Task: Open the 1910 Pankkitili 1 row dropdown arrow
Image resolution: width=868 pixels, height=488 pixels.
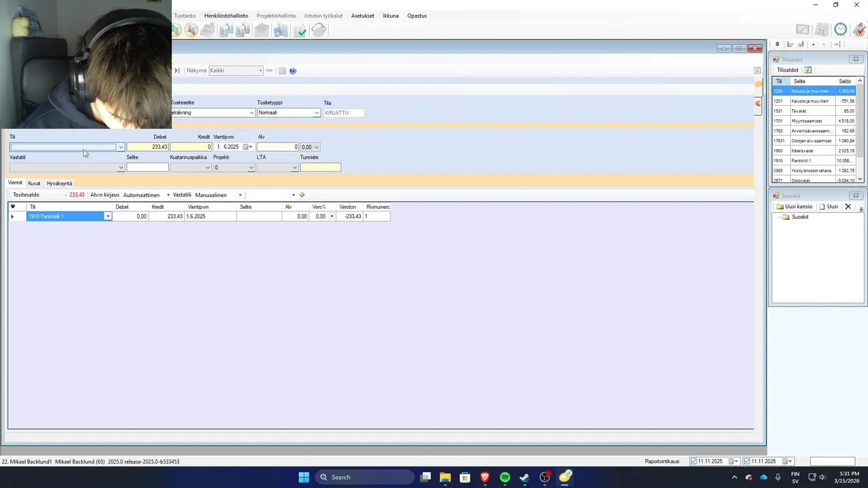Action: coord(107,216)
